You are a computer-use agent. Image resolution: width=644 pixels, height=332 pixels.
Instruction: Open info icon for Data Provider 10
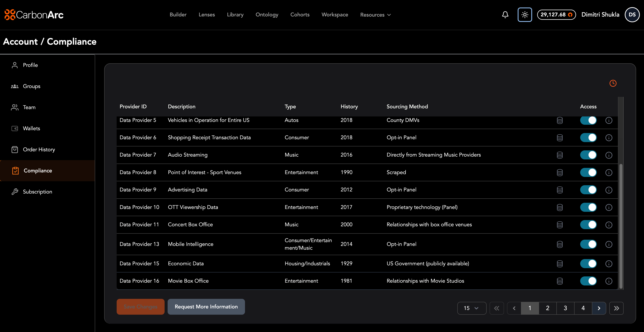[x=609, y=207]
